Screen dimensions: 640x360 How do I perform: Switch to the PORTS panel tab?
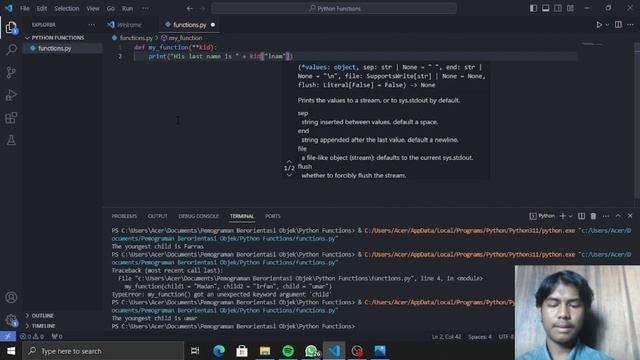[x=273, y=216]
